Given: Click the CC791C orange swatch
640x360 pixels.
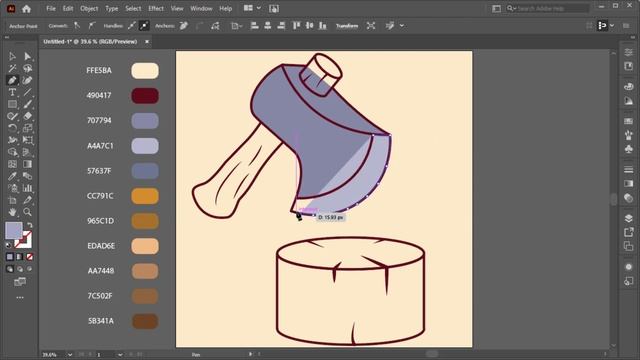Looking at the screenshot, I should [145, 196].
